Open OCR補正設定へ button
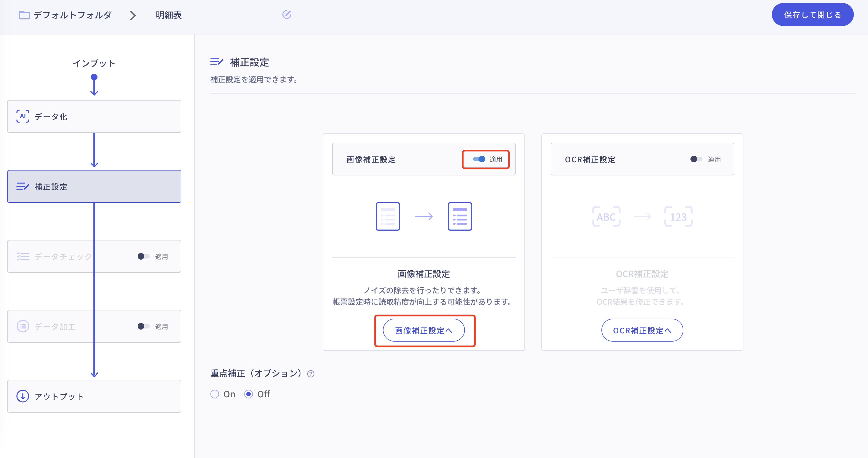 [642, 330]
